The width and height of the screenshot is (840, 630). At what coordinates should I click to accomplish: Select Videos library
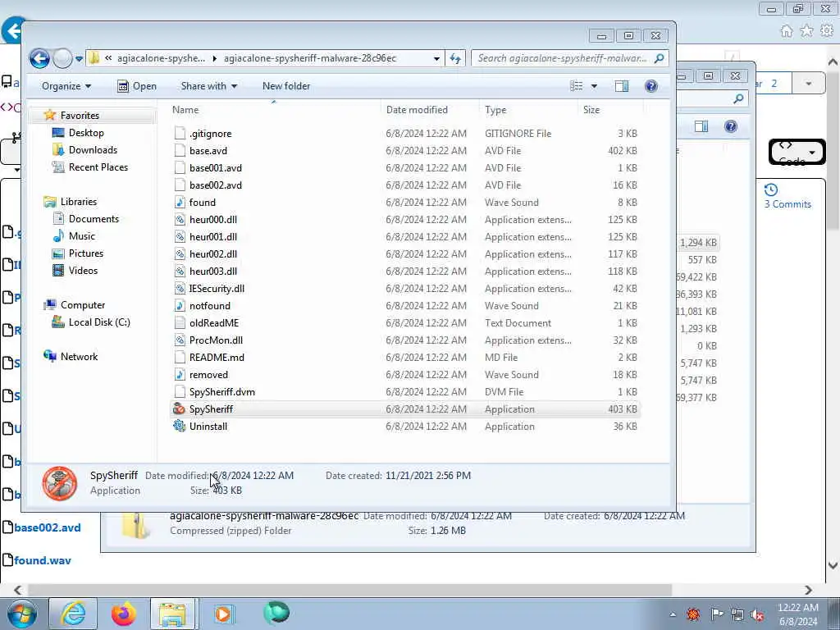[83, 270]
